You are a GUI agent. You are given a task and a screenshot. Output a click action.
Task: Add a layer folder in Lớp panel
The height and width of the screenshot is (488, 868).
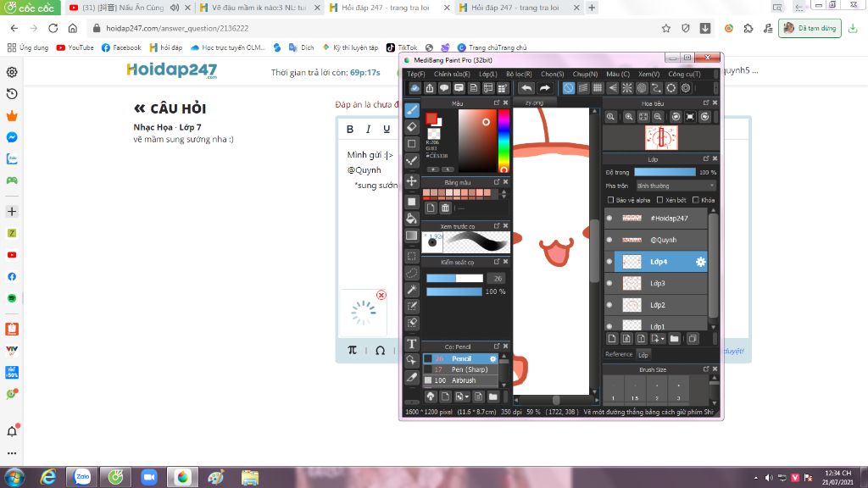[x=674, y=339]
